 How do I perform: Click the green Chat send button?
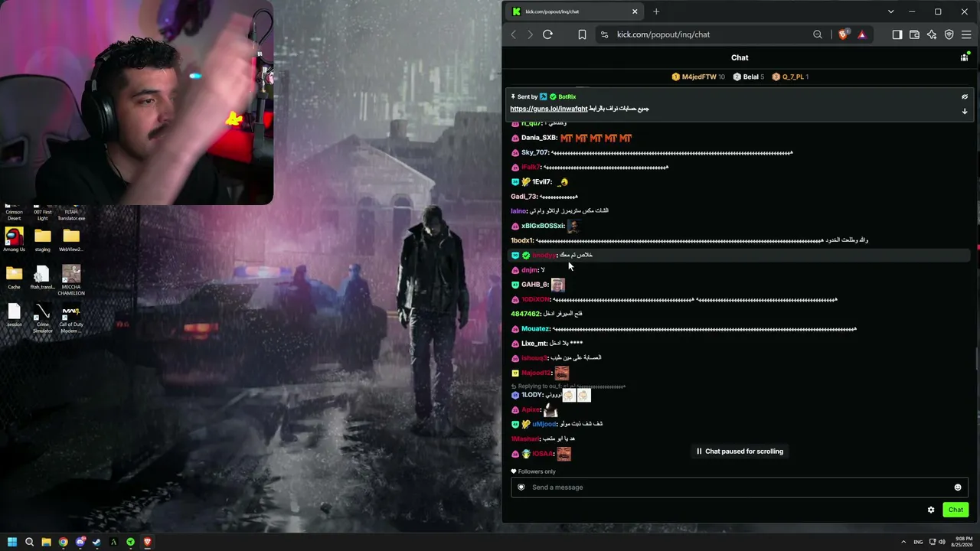(x=955, y=510)
